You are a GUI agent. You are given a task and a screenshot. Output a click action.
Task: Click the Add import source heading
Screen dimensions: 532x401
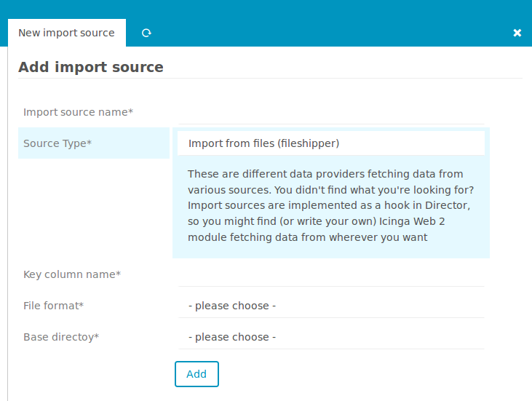91,67
